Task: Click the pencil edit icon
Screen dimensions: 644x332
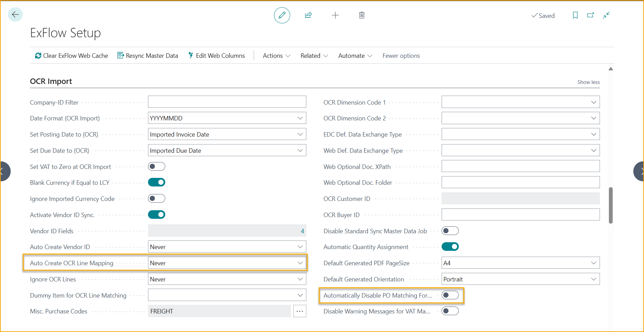Action: point(282,15)
